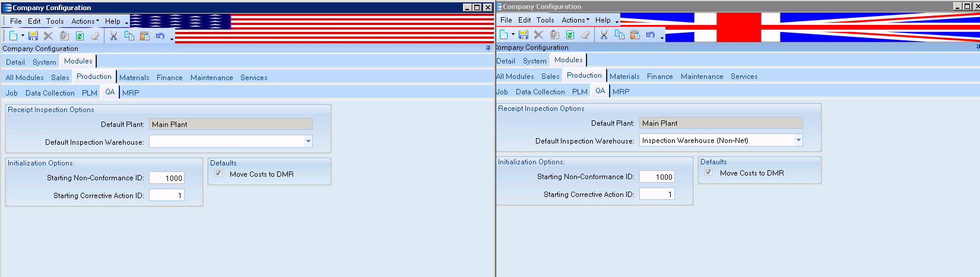Viewport: 980px width, 277px height.
Task: Expand menu bar overflow arrow in left window
Action: coord(126,23)
